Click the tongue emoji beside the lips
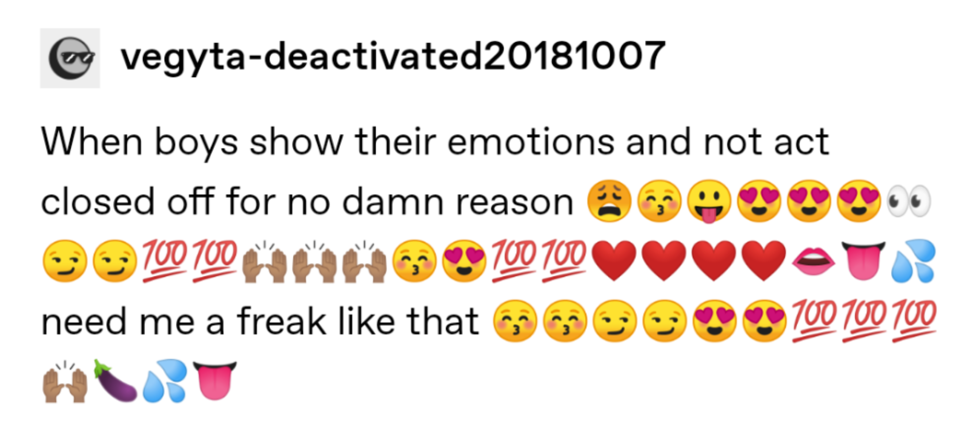 click(863, 262)
